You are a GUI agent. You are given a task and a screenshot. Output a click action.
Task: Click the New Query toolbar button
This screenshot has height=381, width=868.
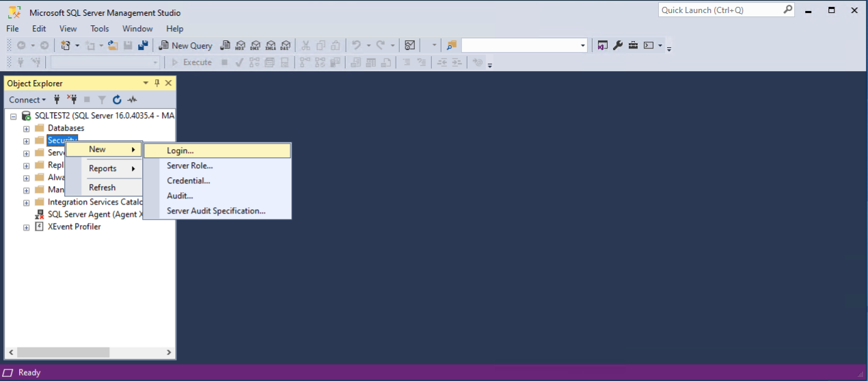[186, 45]
